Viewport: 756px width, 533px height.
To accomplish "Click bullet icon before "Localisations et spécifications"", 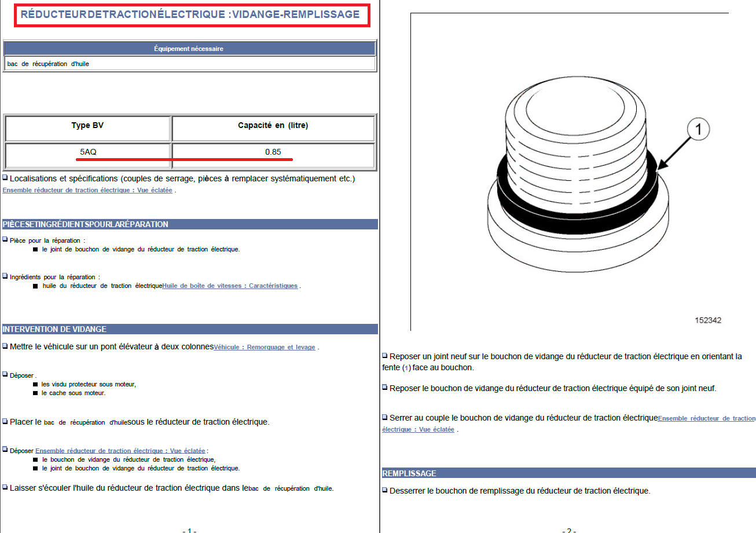I will pos(5,178).
